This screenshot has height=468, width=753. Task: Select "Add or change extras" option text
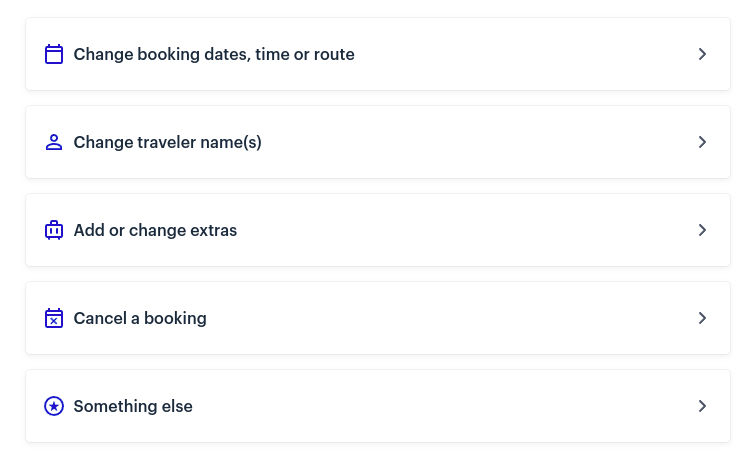point(155,230)
